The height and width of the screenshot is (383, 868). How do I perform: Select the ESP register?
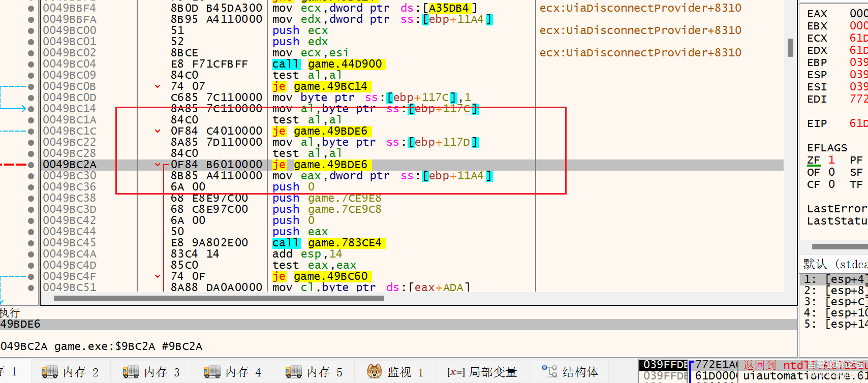point(817,75)
